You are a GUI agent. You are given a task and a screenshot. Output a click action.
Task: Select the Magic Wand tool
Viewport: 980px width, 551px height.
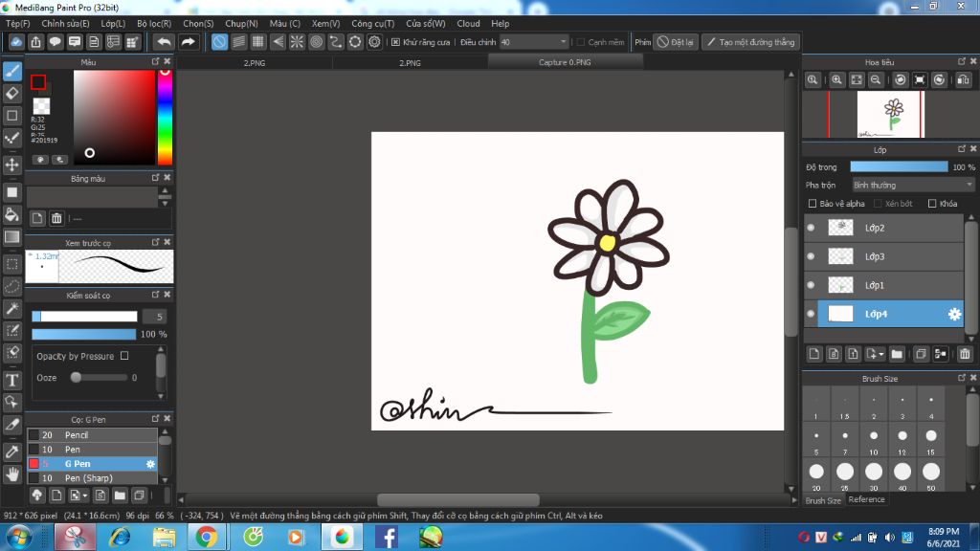11,309
